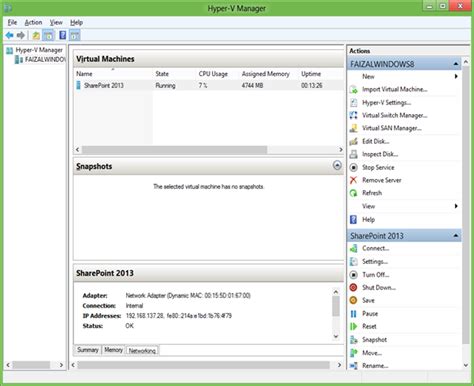Open the Action menu

[x=33, y=22]
